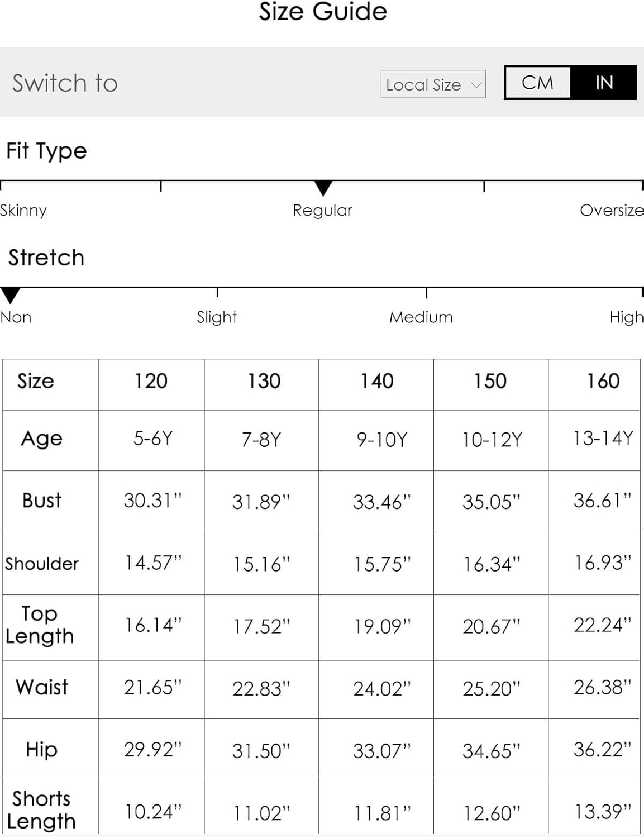Select size 140 column header
Image resolution: width=644 pixels, height=838 pixels.
point(377,381)
